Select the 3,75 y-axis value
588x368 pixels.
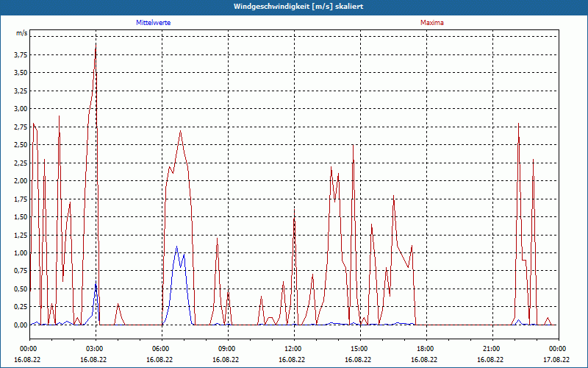pos(21,54)
